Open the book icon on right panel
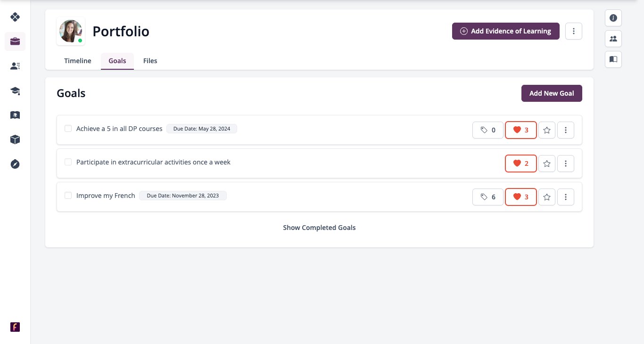This screenshot has height=344, width=644. 613,59
